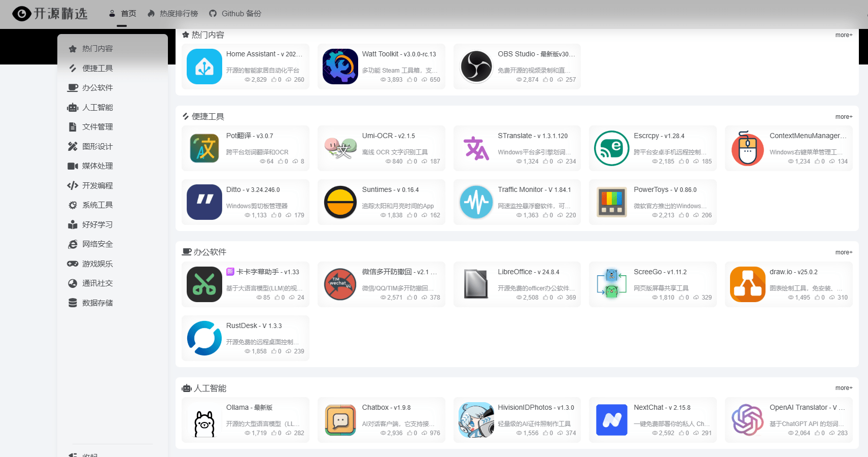Expand more+ for 便捷工具 section
This screenshot has width=868, height=457.
[843, 116]
